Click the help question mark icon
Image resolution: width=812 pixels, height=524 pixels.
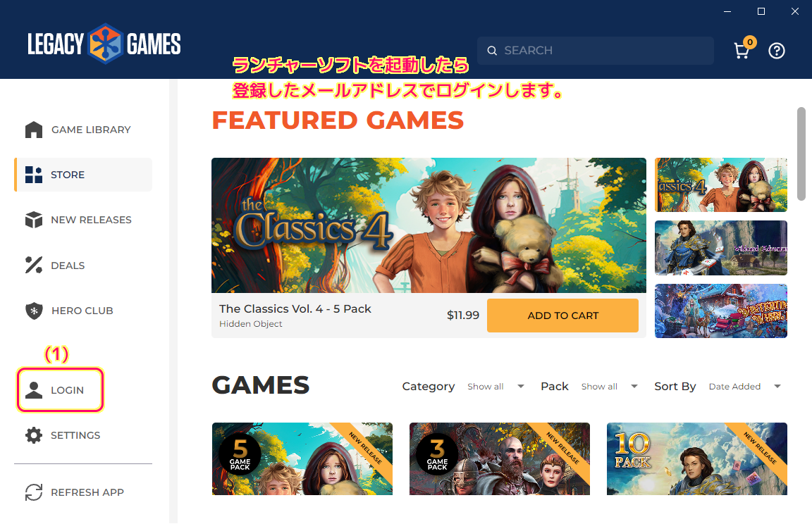point(776,51)
